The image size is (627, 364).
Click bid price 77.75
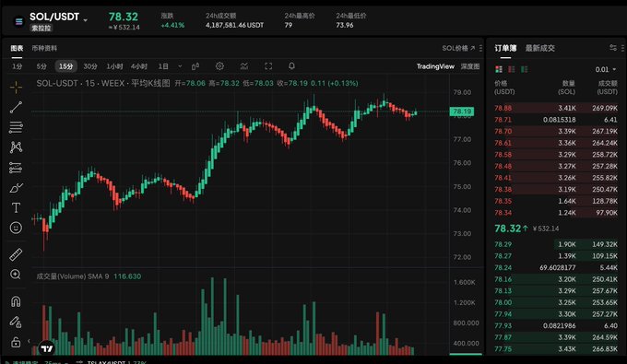[x=503, y=349]
